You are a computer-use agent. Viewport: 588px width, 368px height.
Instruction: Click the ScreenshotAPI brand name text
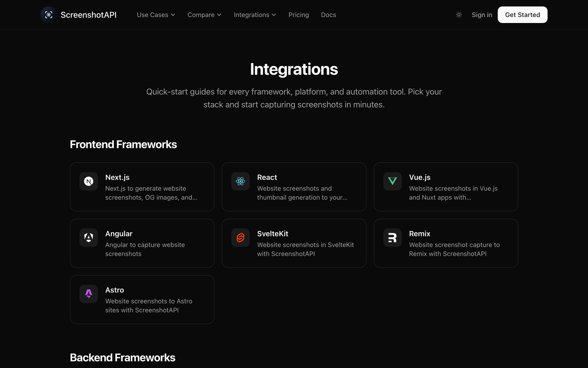[x=89, y=15]
